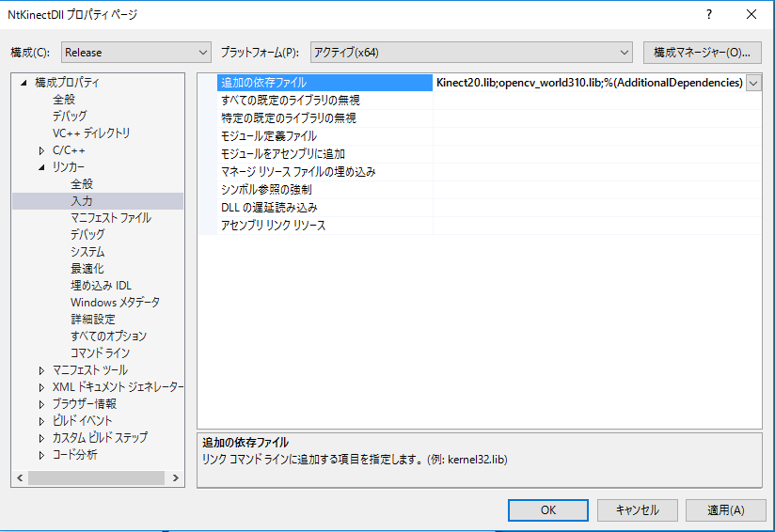
Task: Expand the ビルド イベント node
Action: click(42, 421)
